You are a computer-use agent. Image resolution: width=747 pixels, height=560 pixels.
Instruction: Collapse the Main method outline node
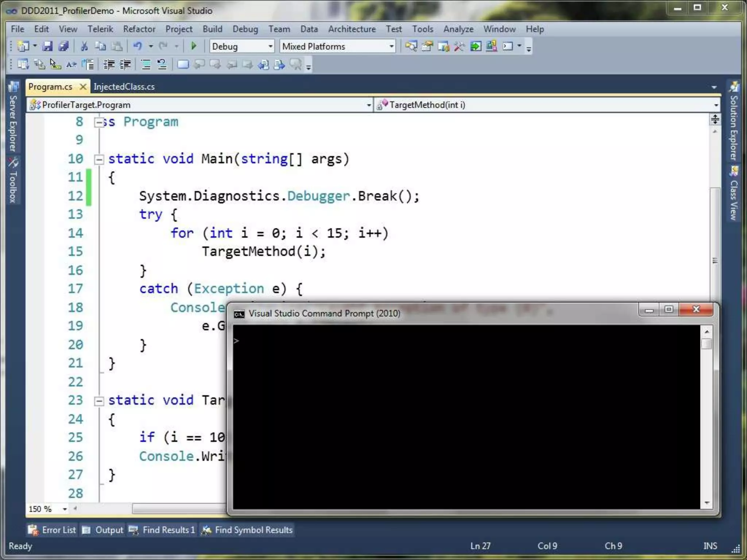click(x=99, y=159)
